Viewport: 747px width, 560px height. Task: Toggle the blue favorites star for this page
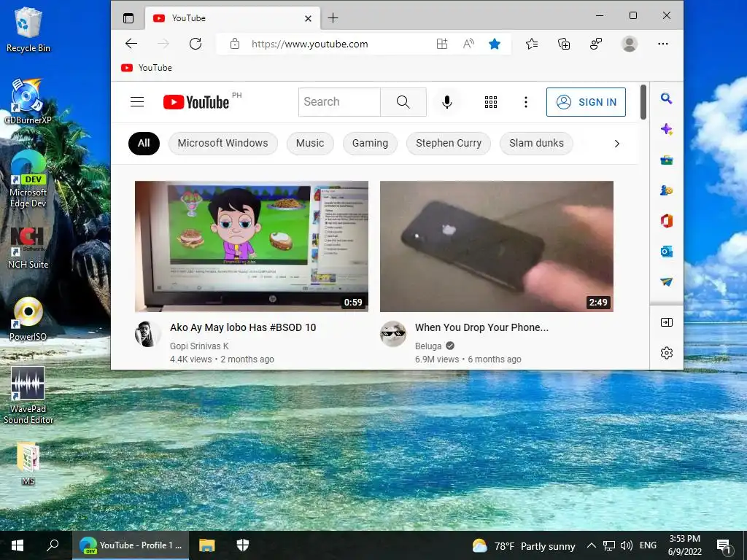[x=495, y=44]
